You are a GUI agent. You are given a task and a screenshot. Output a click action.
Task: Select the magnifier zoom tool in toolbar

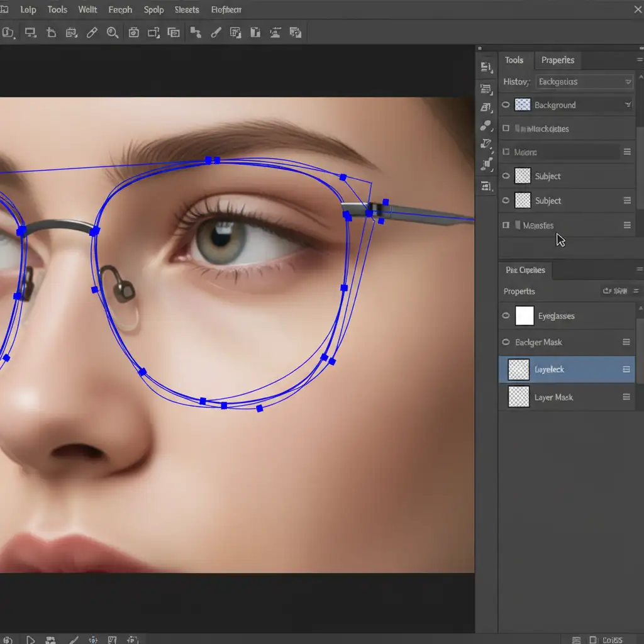[x=113, y=33]
